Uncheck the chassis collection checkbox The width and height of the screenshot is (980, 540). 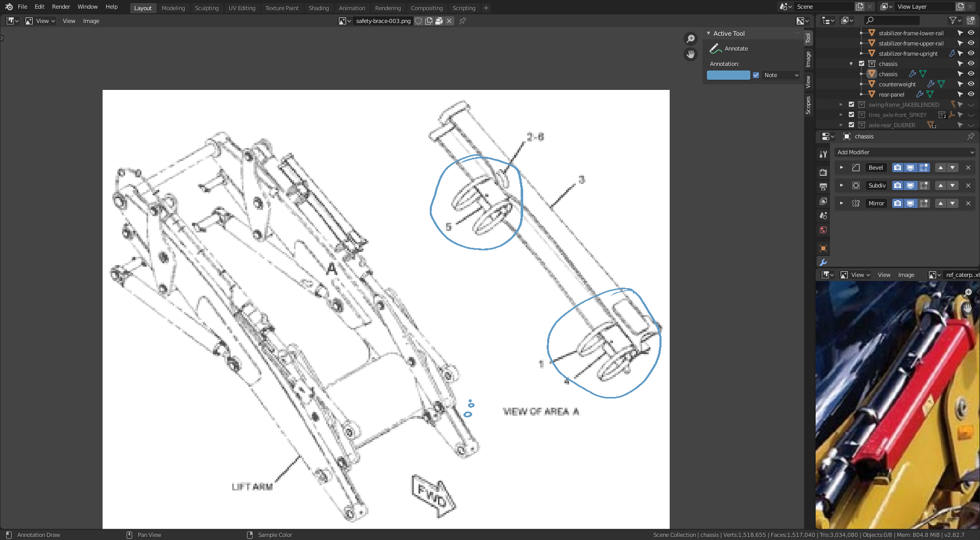click(x=862, y=64)
